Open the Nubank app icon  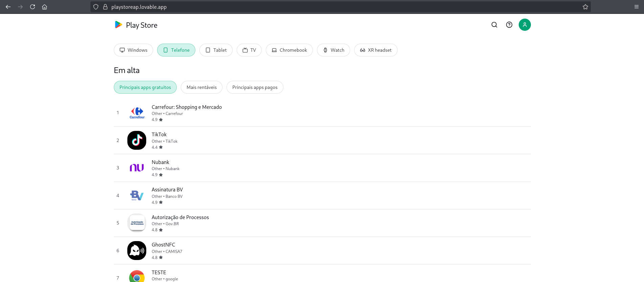coord(137,168)
